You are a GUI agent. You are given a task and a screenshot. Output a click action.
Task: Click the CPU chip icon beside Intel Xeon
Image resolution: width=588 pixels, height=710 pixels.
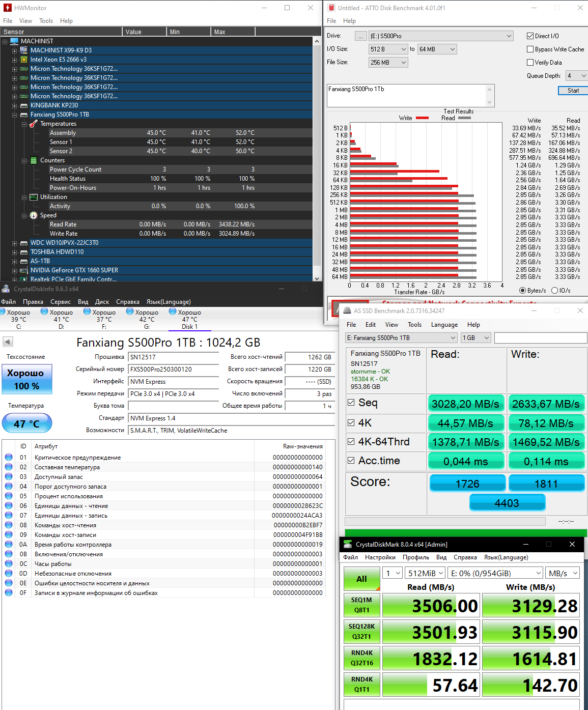coord(24,60)
